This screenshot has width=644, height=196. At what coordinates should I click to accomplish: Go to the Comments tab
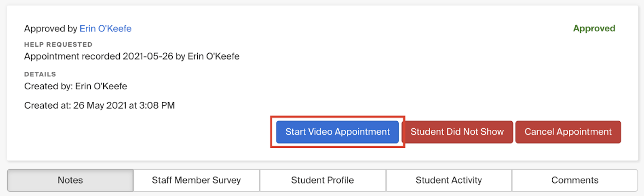(575, 180)
